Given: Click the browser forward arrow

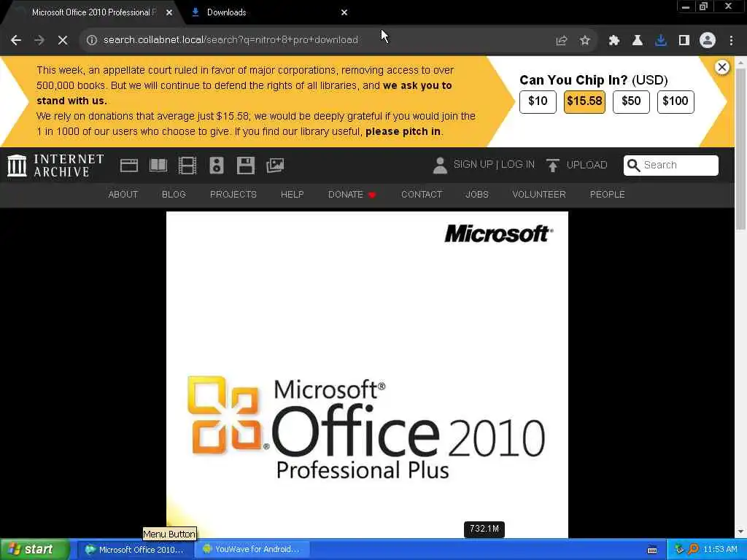Looking at the screenshot, I should click(39, 40).
